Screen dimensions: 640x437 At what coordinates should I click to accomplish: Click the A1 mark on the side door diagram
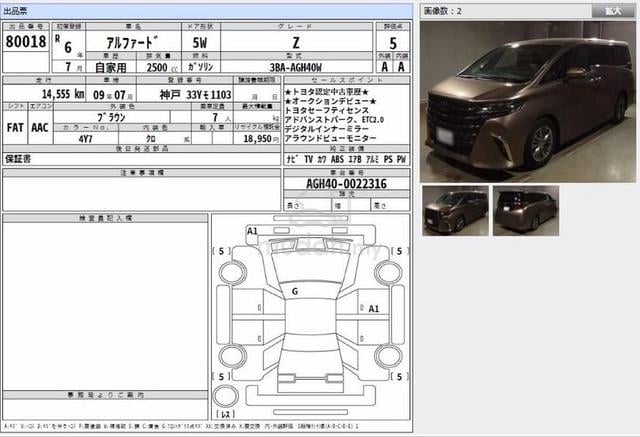pyautogui.click(x=374, y=309)
